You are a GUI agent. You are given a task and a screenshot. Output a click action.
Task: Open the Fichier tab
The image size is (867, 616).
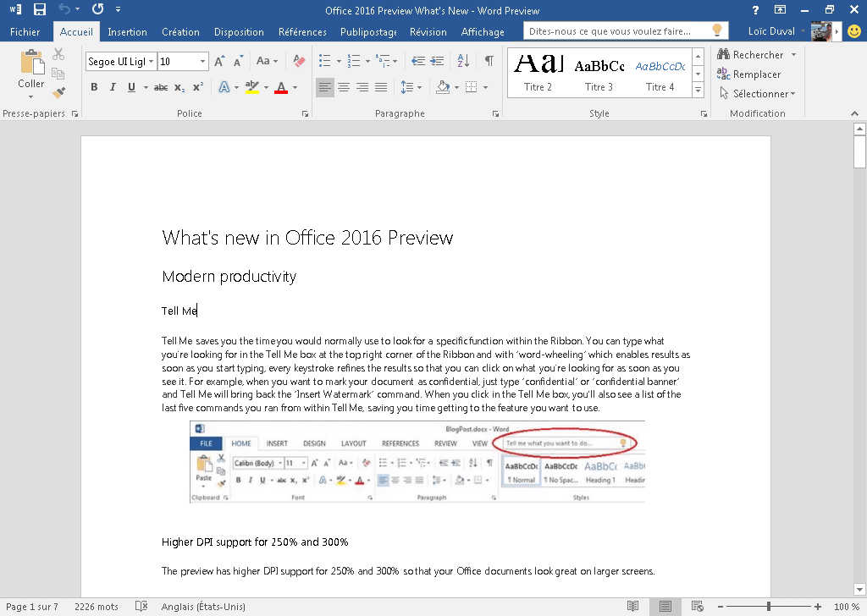click(x=25, y=32)
